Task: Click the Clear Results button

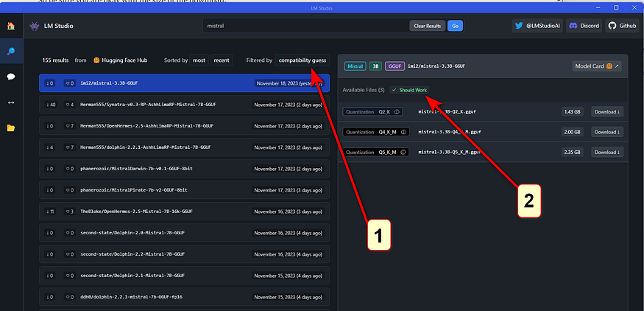Action: (x=427, y=26)
